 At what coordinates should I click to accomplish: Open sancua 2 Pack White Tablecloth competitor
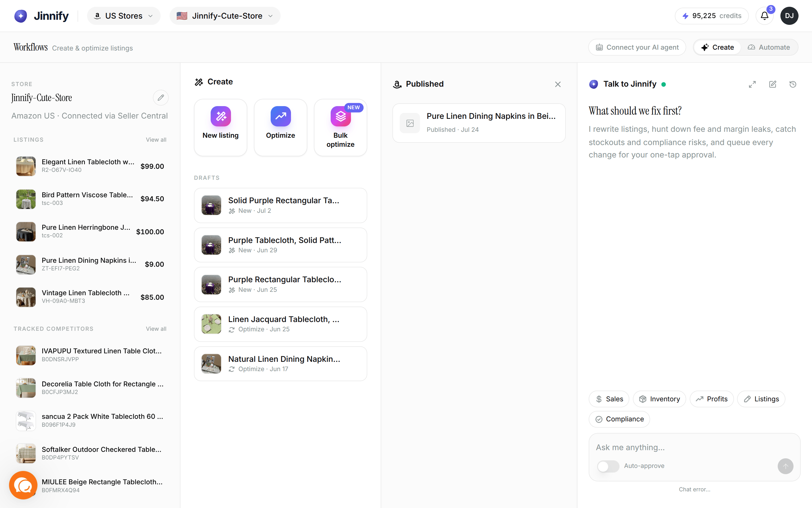click(x=90, y=421)
